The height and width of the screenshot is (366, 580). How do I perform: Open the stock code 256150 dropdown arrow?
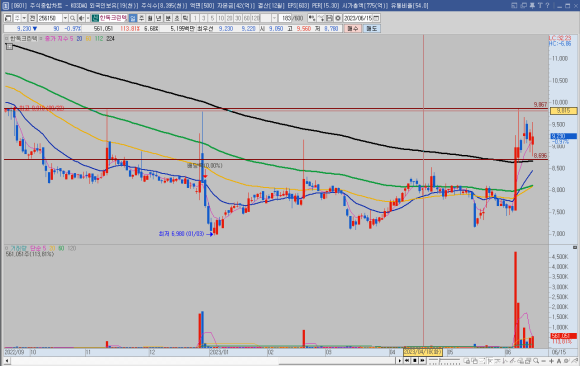65,18
